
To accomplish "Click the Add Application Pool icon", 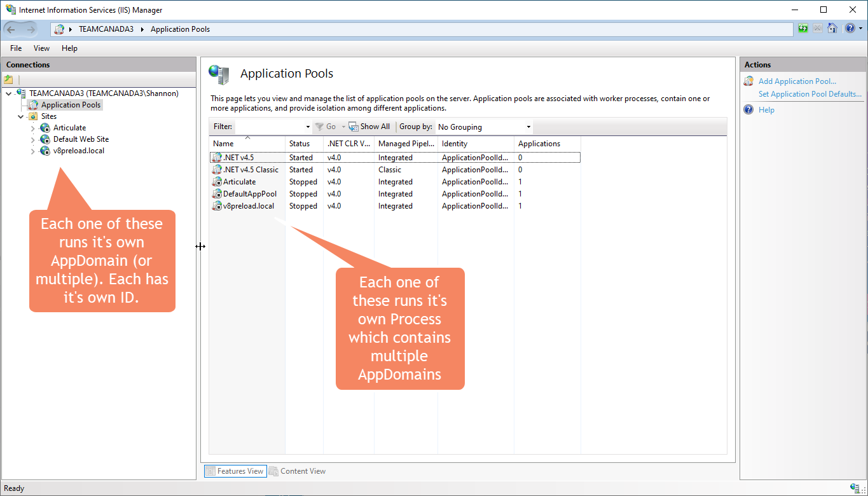I will (x=748, y=81).
